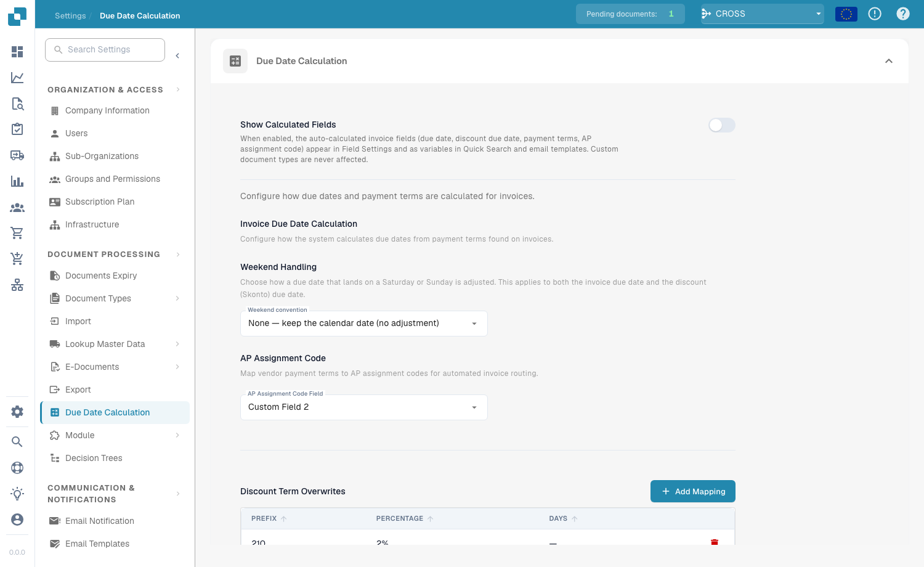Screen dimensions: 924x567
Task: Open the delivery truck icon in left rail
Action: pos(17,155)
